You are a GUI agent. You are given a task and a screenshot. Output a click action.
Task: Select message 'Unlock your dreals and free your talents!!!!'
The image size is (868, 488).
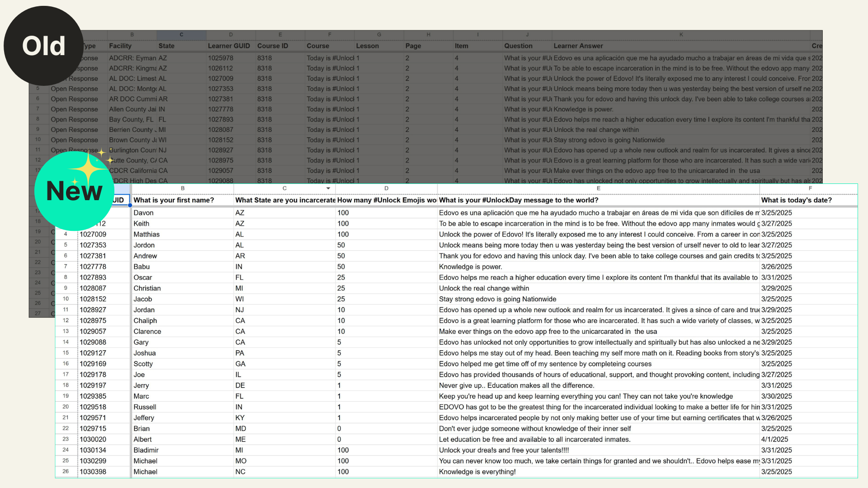click(x=599, y=450)
